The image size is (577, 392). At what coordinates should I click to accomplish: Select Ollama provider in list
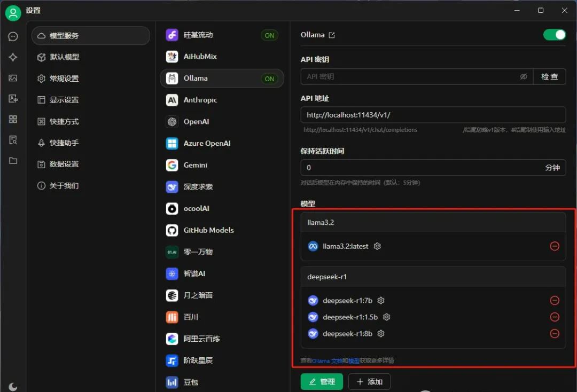click(x=222, y=79)
